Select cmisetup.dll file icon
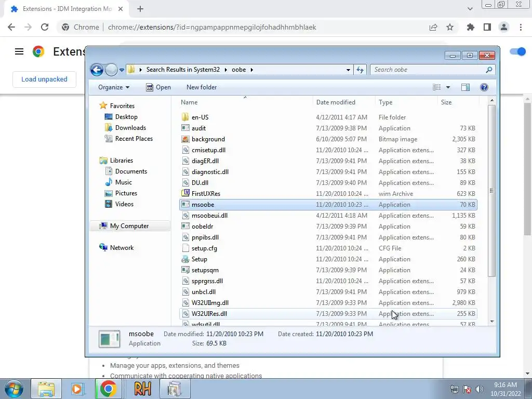532x399 pixels. point(185,150)
